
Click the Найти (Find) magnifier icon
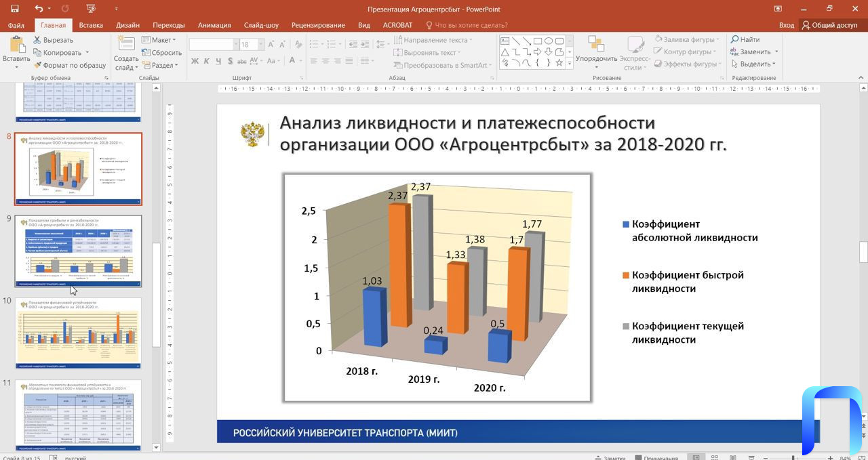(x=734, y=40)
